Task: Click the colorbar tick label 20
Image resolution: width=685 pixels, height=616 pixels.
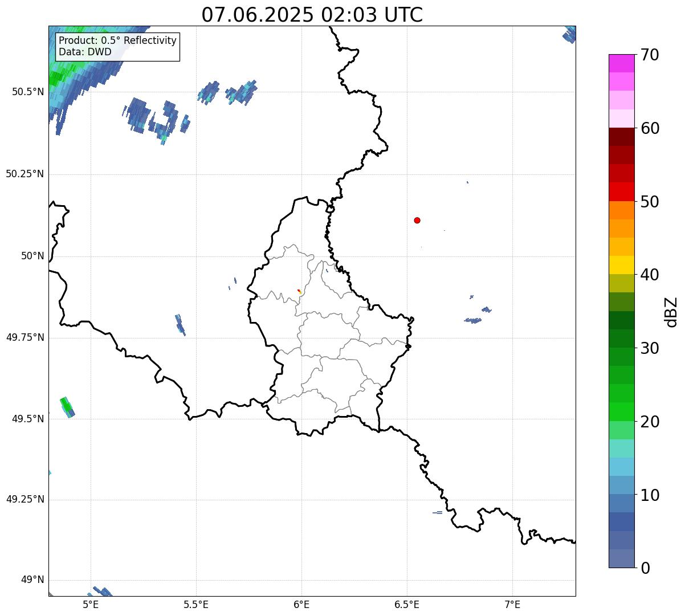Action: pos(650,422)
